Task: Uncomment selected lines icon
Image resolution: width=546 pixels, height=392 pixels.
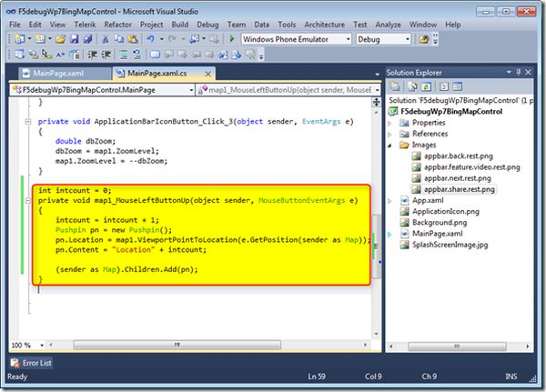Action: [136, 55]
